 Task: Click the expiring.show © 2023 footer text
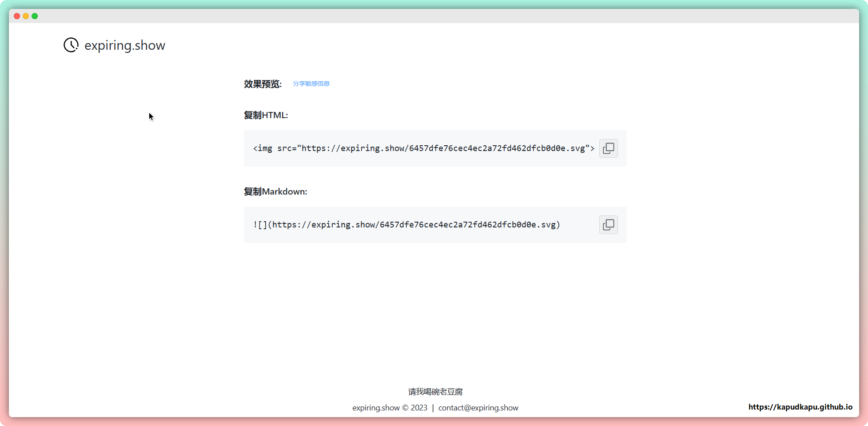click(x=390, y=408)
